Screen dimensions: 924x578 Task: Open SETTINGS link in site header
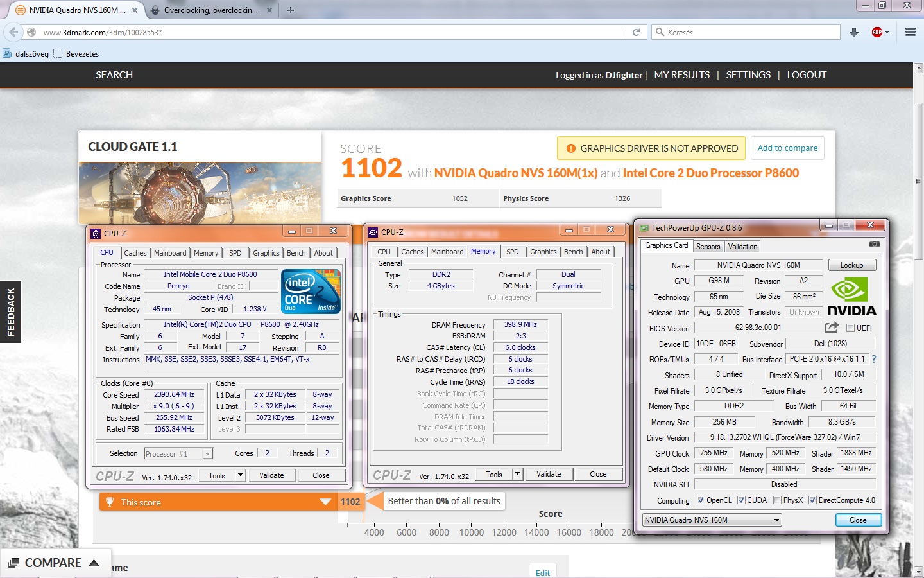pos(748,75)
